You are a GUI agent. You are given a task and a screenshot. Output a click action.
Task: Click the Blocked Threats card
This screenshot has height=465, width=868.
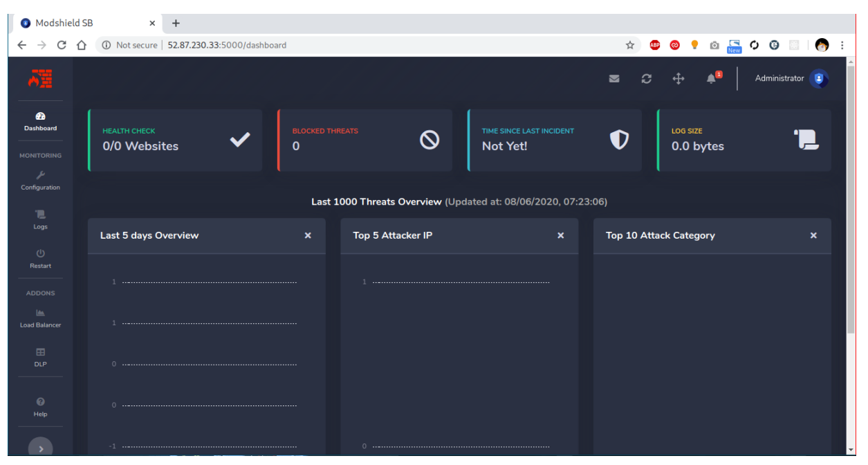(364, 140)
